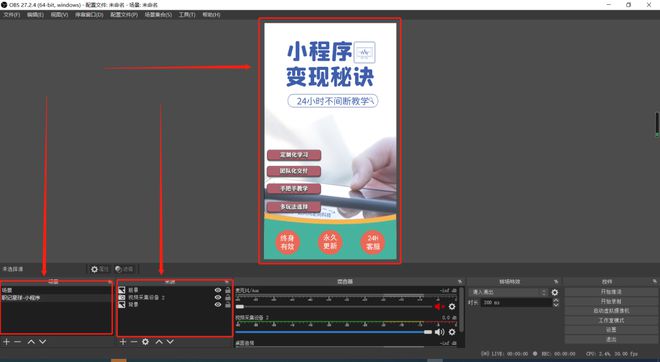Click the 小程序变现秘诀 preview canvas
This screenshot has width=660, height=362.
tap(330, 141)
